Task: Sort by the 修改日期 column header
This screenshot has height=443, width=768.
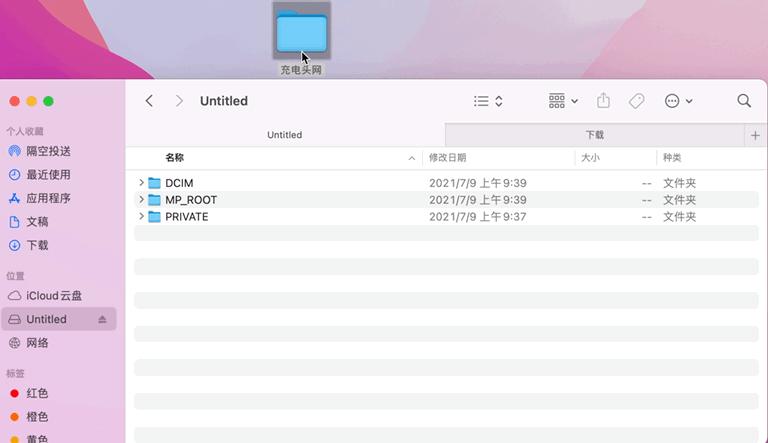Action: [447, 157]
